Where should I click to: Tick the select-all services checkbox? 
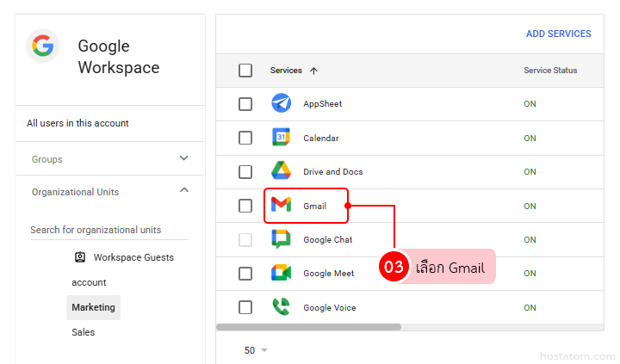coord(245,71)
